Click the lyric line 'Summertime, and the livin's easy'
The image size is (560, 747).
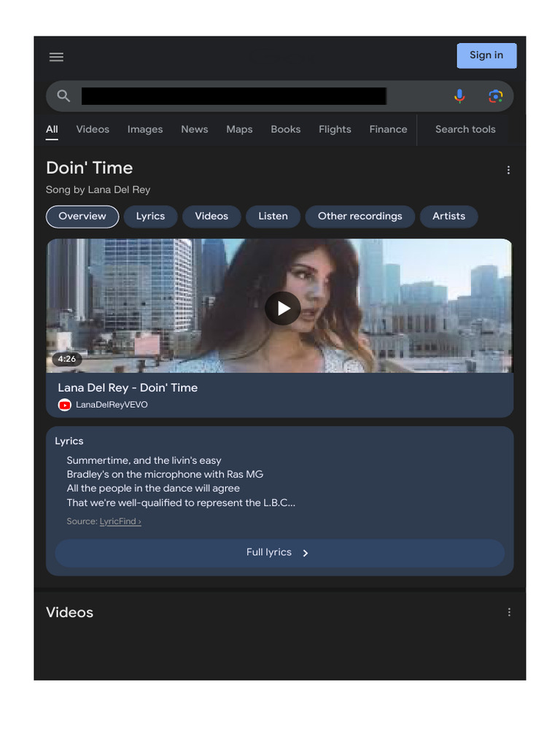[144, 461]
